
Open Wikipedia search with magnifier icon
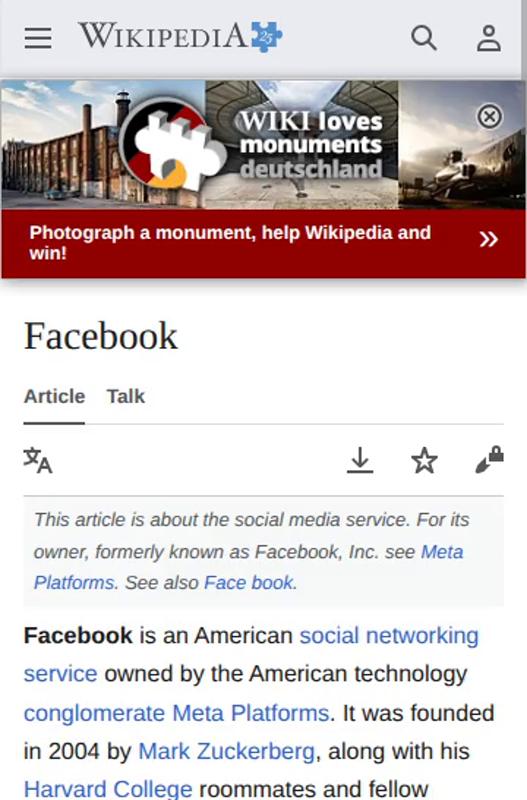click(424, 38)
